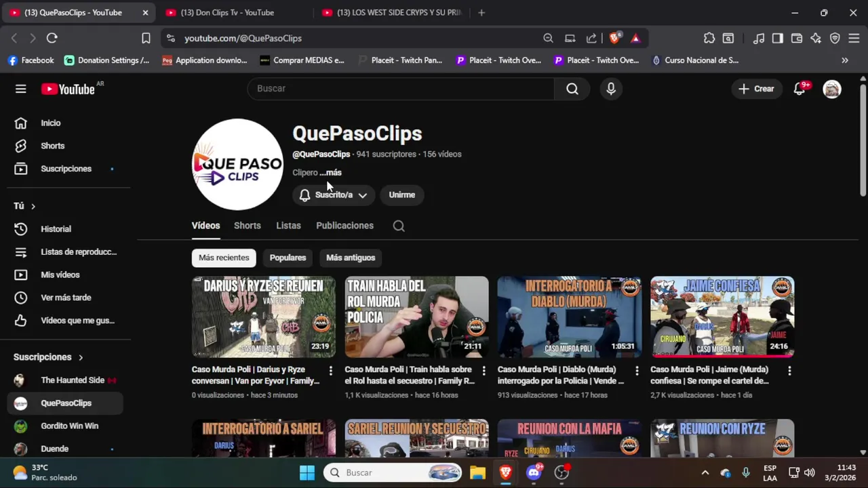Switch to the Shorts channel tab
868x488 pixels.
248,226
